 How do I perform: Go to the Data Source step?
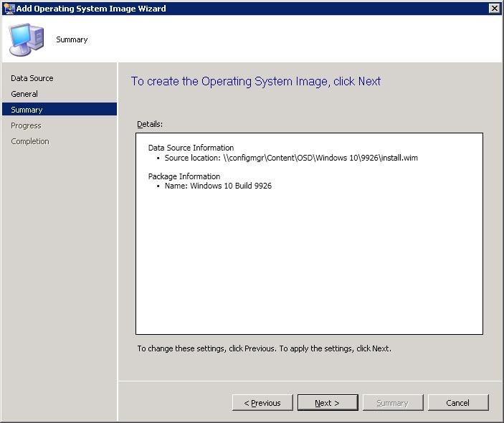click(32, 78)
